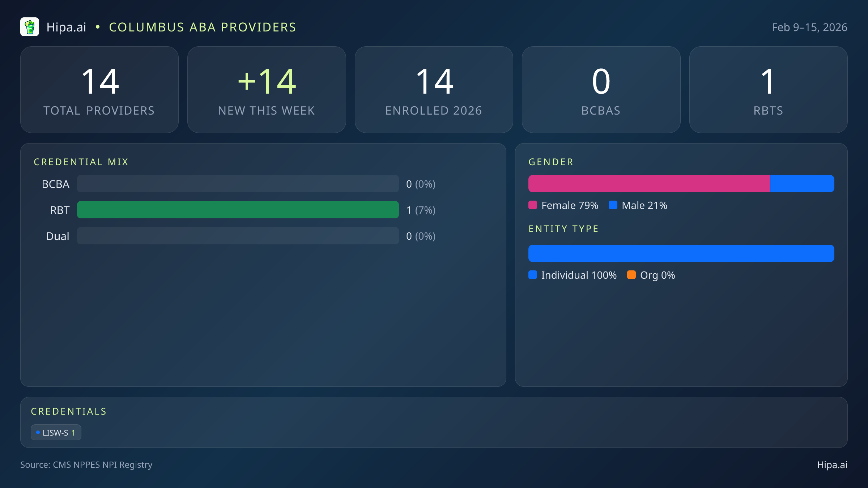Click the green RBT progress bar
The height and width of the screenshot is (488, 868).
(238, 210)
